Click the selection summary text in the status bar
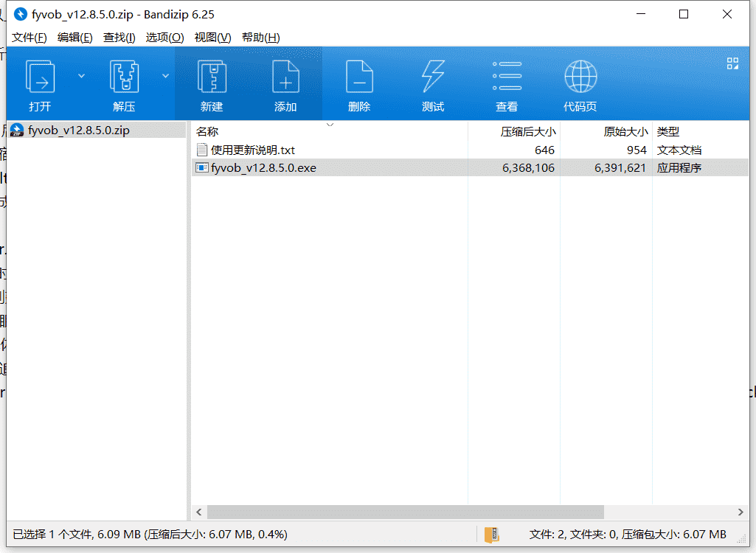756x553 pixels. click(150, 534)
